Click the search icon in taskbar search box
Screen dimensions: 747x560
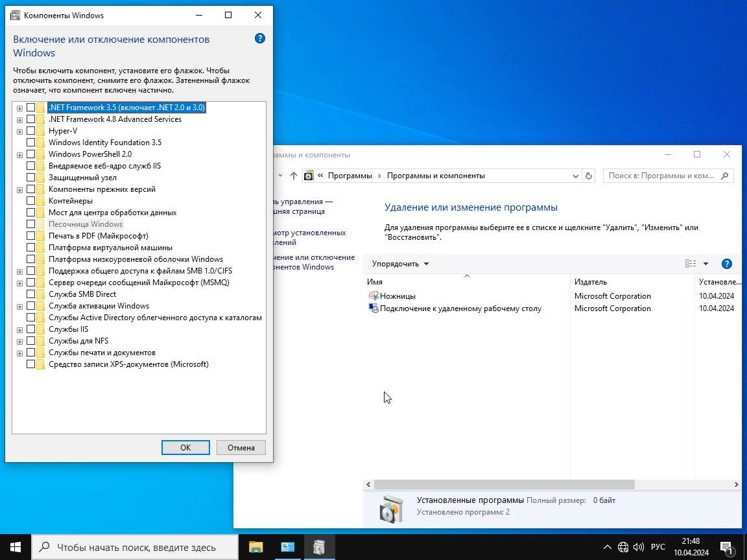[44, 547]
